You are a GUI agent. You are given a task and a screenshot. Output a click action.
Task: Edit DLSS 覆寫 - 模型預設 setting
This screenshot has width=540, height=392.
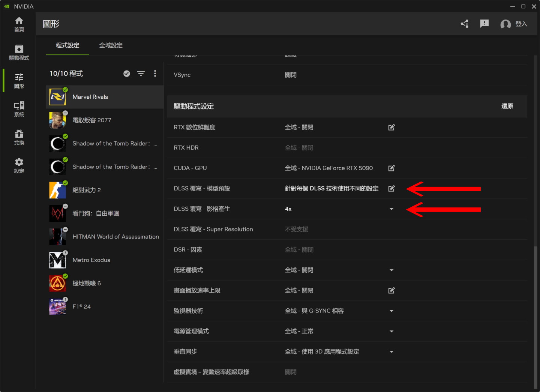(x=391, y=188)
